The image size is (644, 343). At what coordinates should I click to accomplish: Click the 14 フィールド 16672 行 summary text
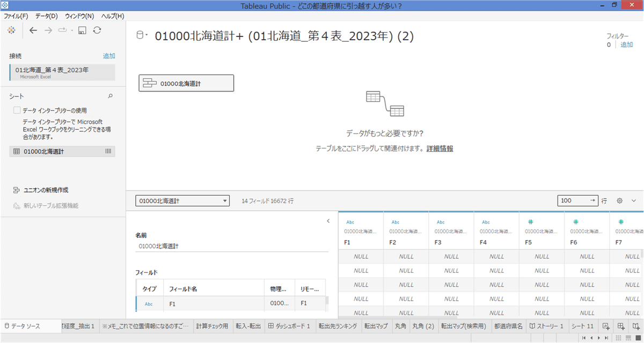(x=268, y=201)
